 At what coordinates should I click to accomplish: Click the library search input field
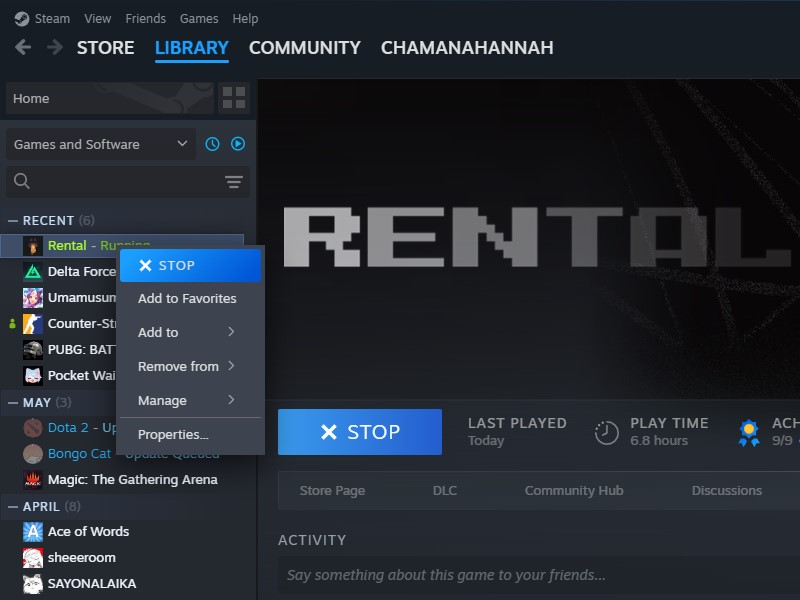[128, 182]
